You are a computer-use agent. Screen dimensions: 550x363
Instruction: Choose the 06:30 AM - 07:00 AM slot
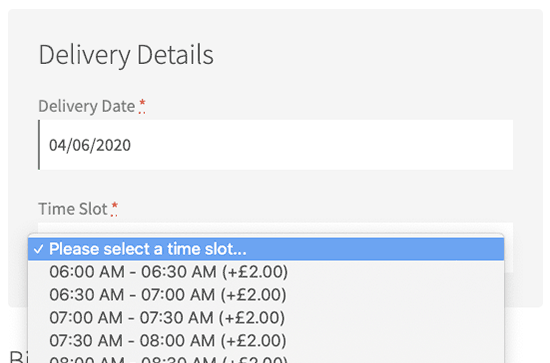(266, 295)
